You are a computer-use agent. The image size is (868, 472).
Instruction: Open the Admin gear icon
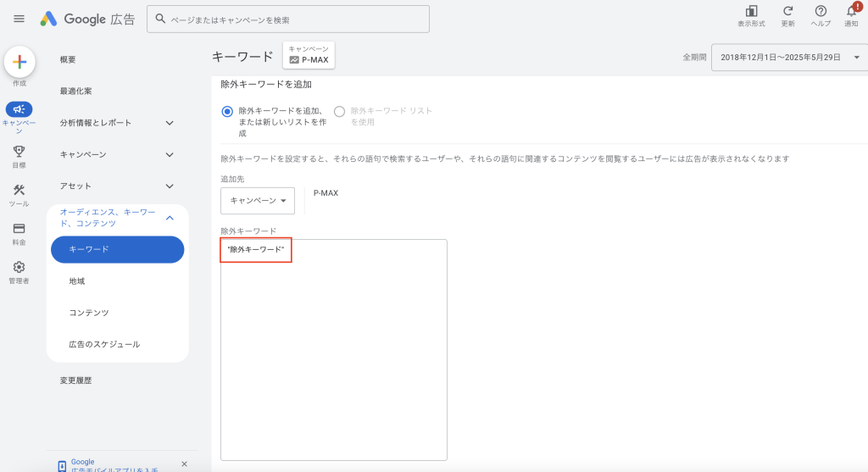click(x=19, y=267)
